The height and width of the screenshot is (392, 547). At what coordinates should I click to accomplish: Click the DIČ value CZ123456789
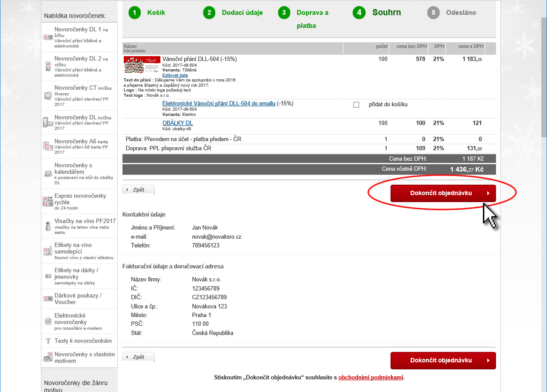click(209, 297)
